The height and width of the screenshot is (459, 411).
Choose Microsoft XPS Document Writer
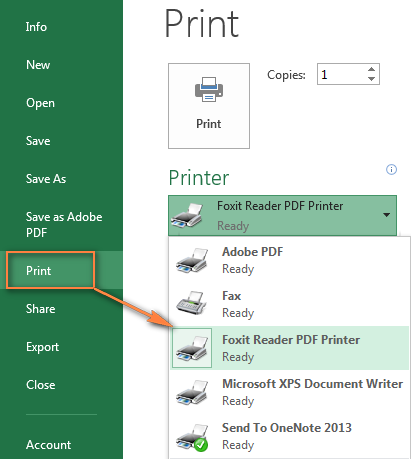click(x=289, y=392)
